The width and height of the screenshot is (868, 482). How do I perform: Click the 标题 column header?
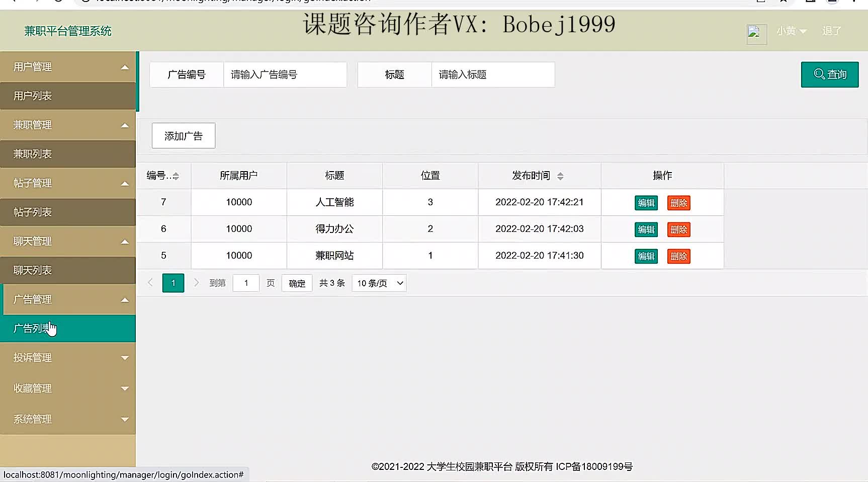[x=335, y=176]
